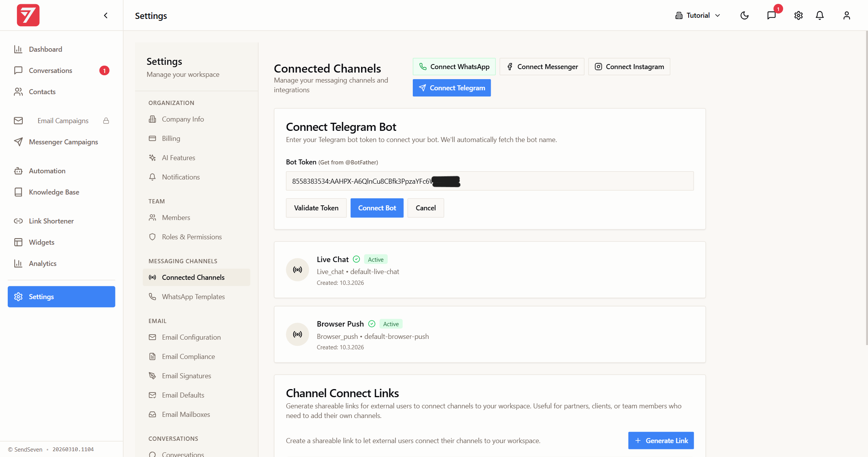Open locked Email Campaigns item
Screen dimensions: 868x457
pyautogui.click(x=61, y=120)
